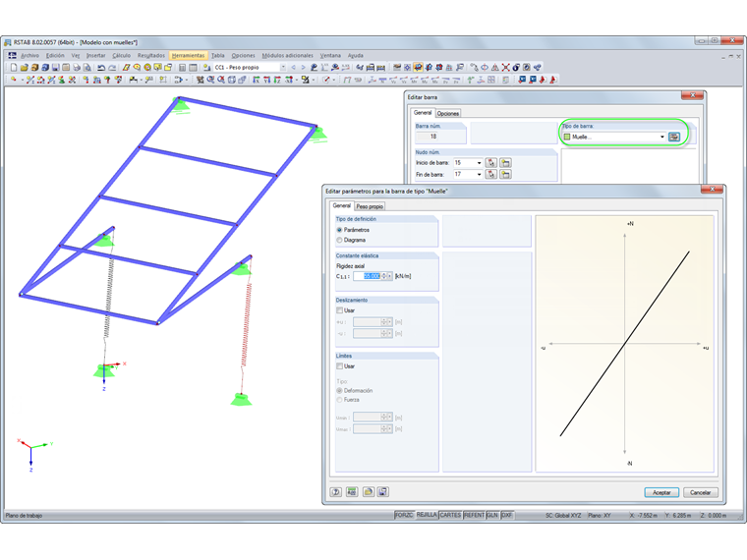The height and width of the screenshot is (560, 747).
Task: Click the Cancelar button
Action: pyautogui.click(x=700, y=492)
